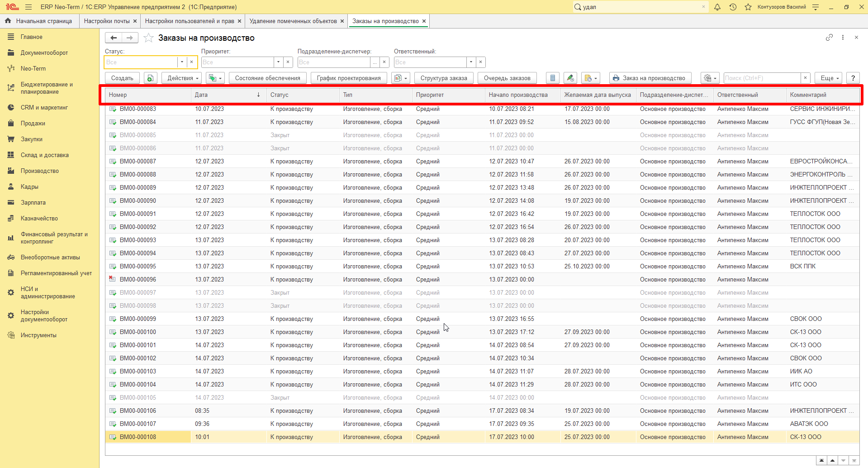868x468 pixels.
Task: Focus the Поиск (Ctrl+F) search field
Action: [x=762, y=78]
